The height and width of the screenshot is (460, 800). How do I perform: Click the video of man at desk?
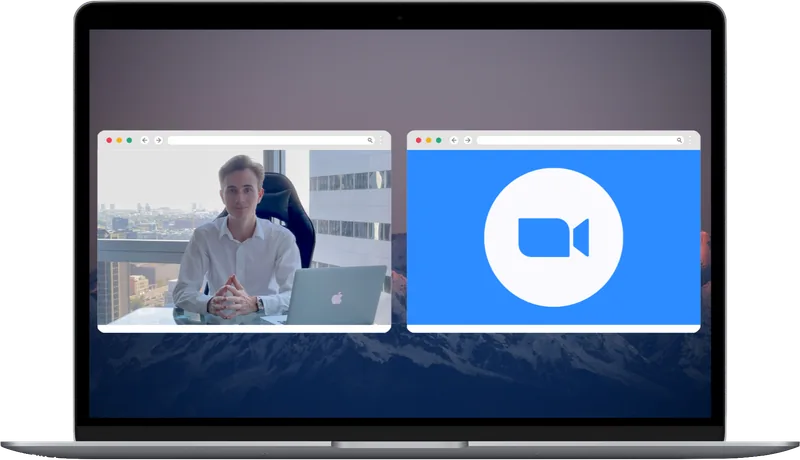point(244,237)
